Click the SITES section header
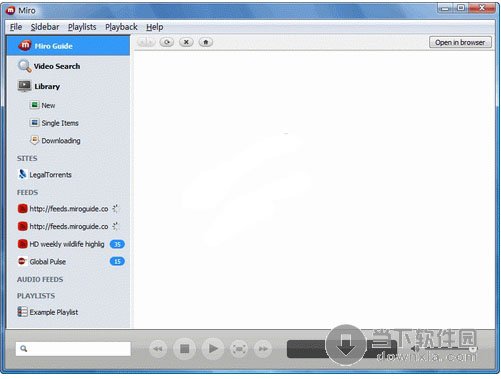Image resolution: width=501 pixels, height=379 pixels. tap(27, 159)
